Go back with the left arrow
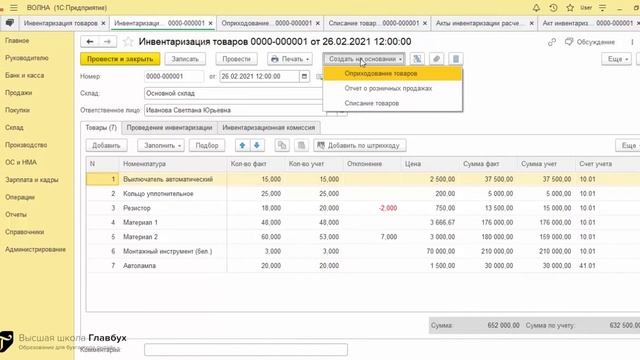Viewport: 640px width, 360px height. tap(90, 42)
